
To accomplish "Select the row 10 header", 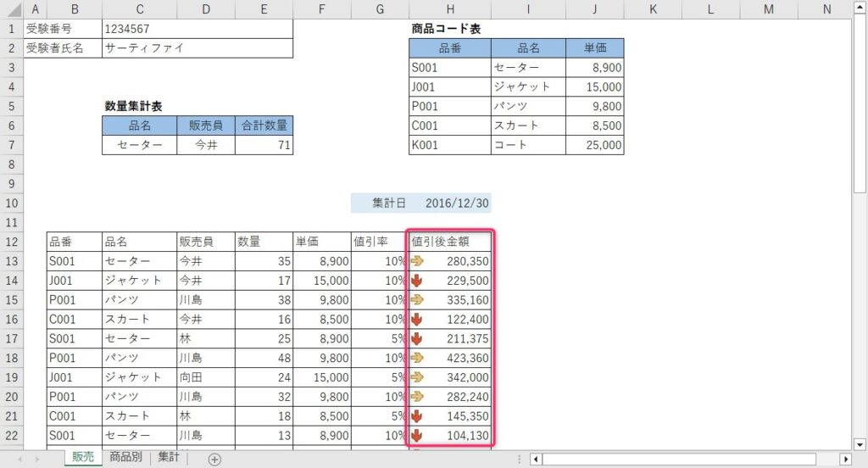I will [12, 203].
